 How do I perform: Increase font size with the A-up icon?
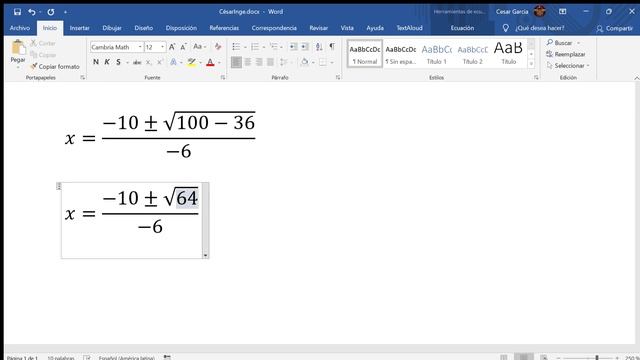(x=172, y=47)
